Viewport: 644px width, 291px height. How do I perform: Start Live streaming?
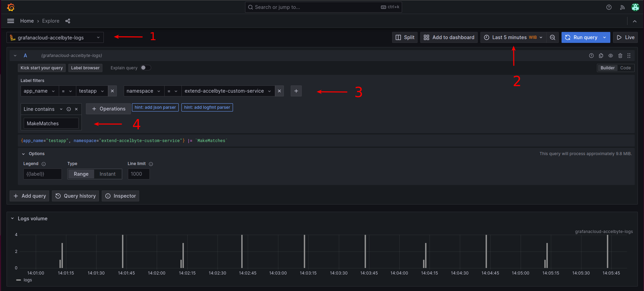[x=625, y=37]
